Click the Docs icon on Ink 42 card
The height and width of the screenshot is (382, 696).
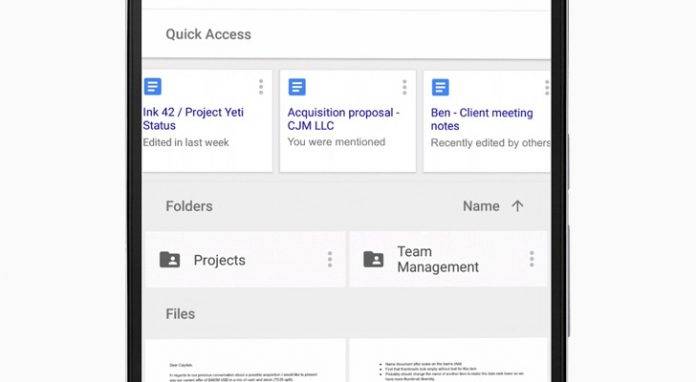click(x=152, y=87)
